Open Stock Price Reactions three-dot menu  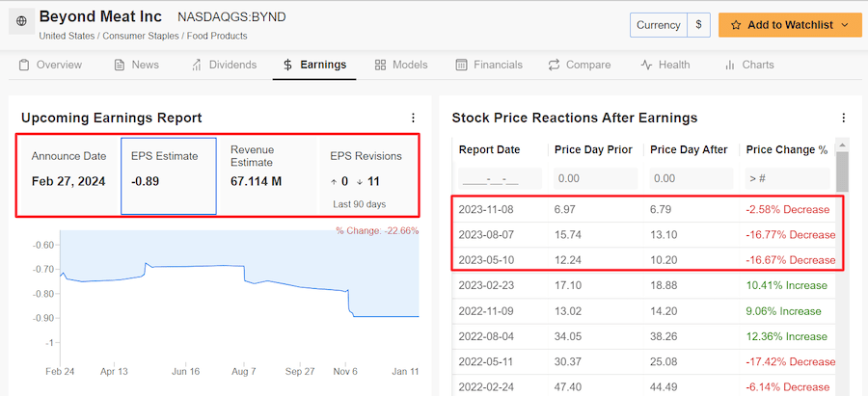point(843,118)
